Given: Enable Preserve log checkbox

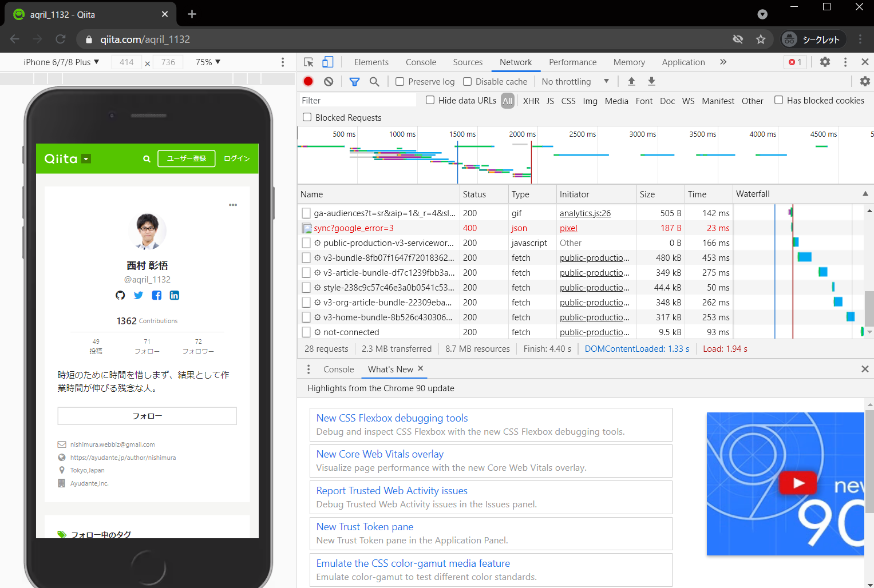Looking at the screenshot, I should [400, 82].
